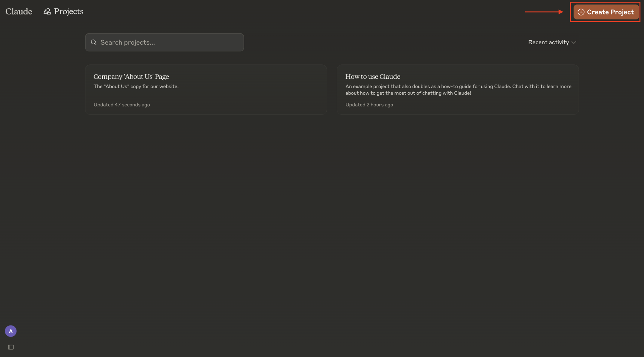The height and width of the screenshot is (357, 644).
Task: Click the user account icon at bottom left
Action: tap(10, 331)
